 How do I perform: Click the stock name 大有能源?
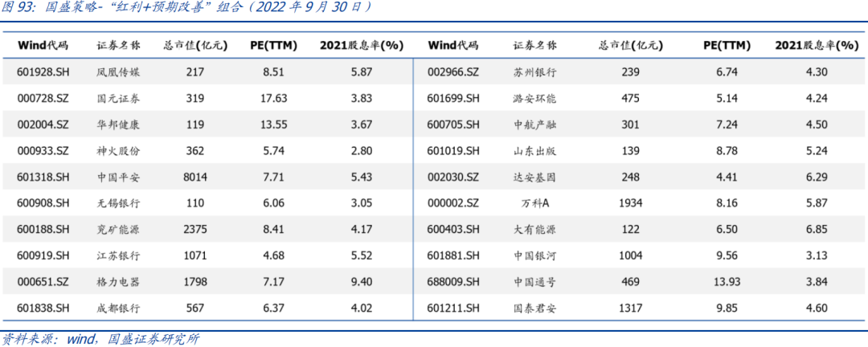pos(534,229)
